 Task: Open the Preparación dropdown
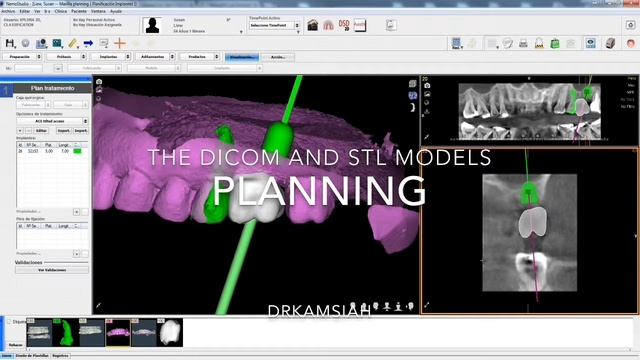(22, 57)
